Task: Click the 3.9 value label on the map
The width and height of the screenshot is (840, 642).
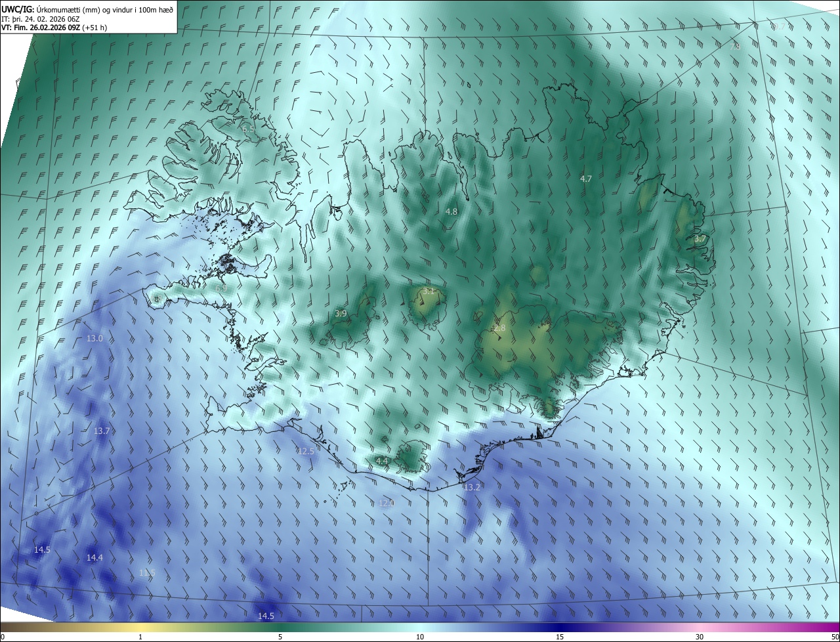Action: (x=341, y=314)
